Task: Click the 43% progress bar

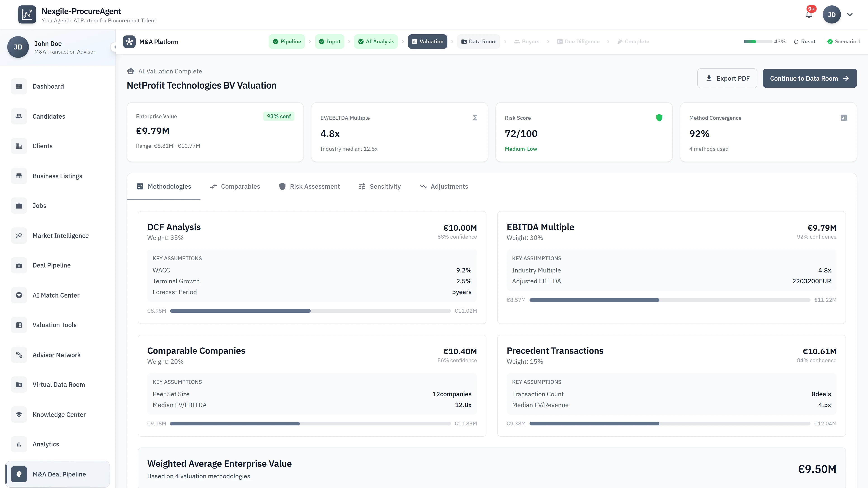Action: click(757, 41)
